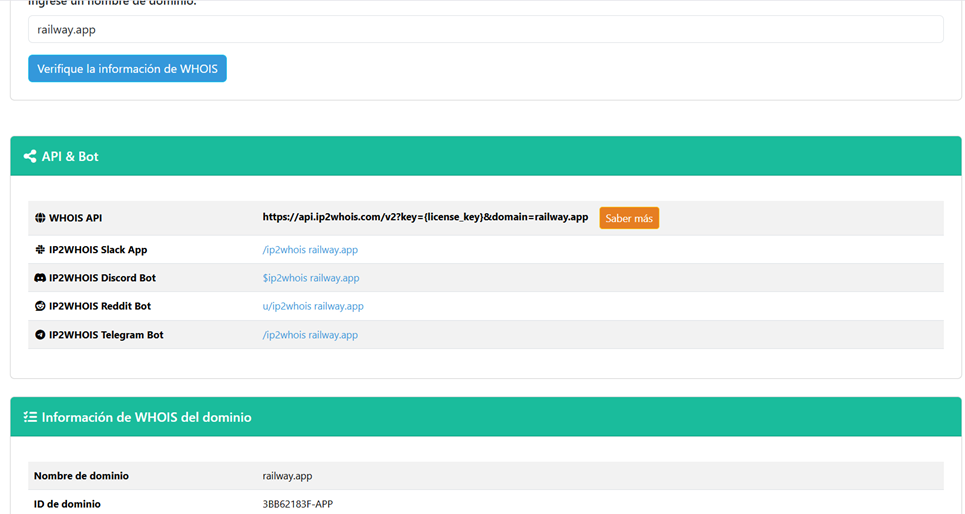The height and width of the screenshot is (514, 965).
Task: Click the Reddit icon beside IP2WHOIS Reddit Bot
Action: pyautogui.click(x=40, y=306)
